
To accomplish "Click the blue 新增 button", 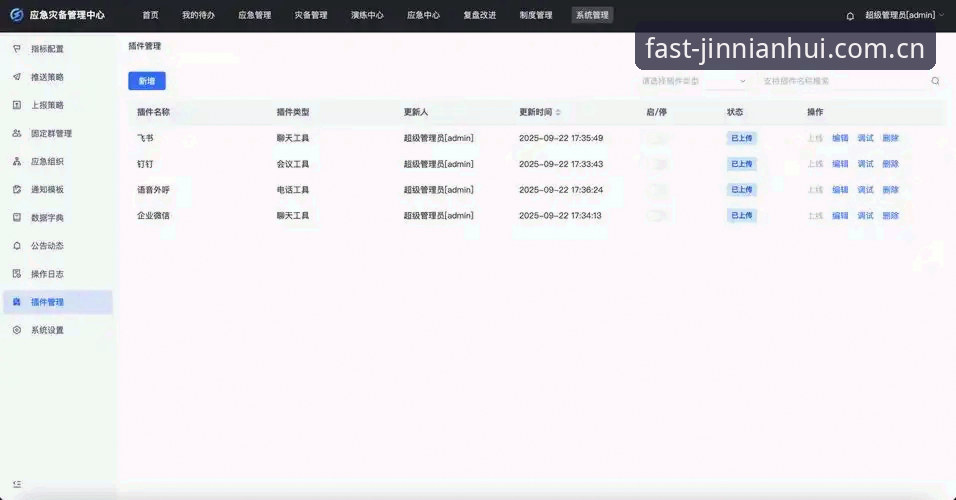I will (x=147, y=80).
